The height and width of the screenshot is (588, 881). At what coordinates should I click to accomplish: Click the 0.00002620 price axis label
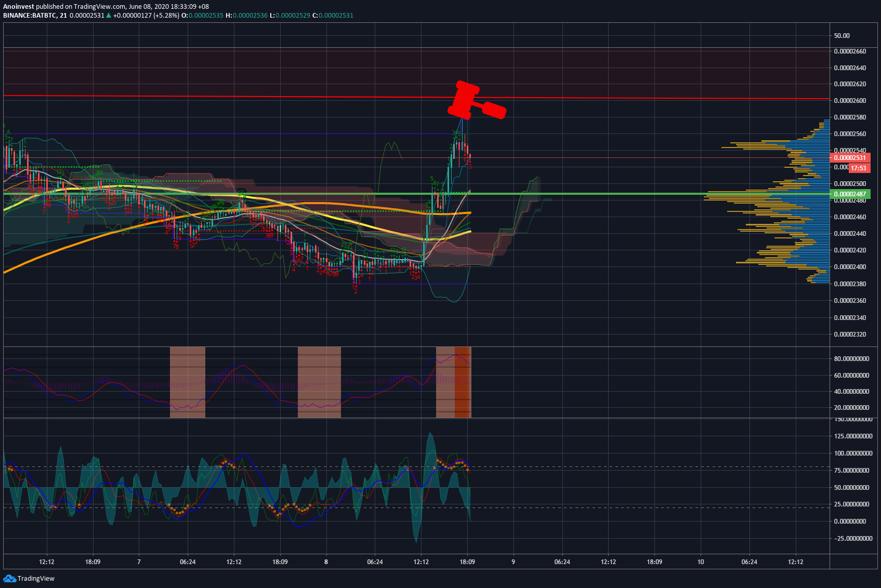coord(850,84)
